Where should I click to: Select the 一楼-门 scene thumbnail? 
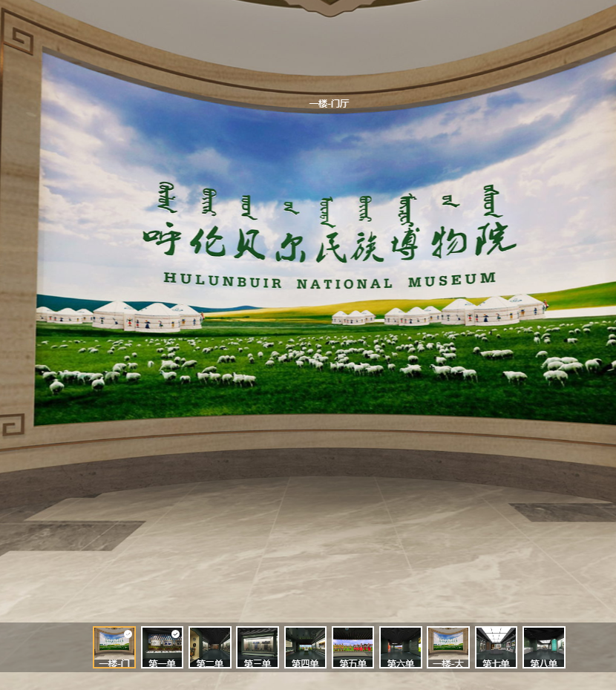coord(114,647)
